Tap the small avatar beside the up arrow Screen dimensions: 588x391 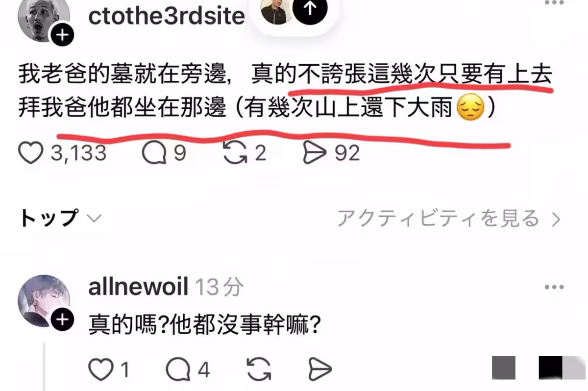(x=276, y=10)
